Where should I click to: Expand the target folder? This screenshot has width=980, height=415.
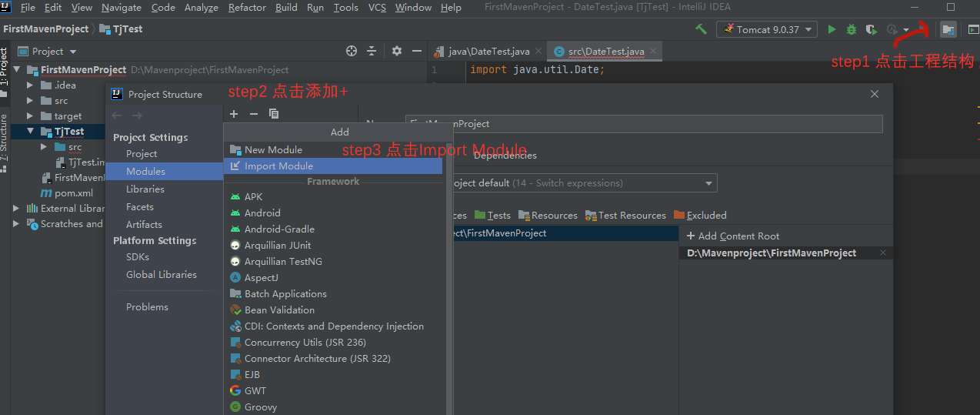click(x=30, y=115)
